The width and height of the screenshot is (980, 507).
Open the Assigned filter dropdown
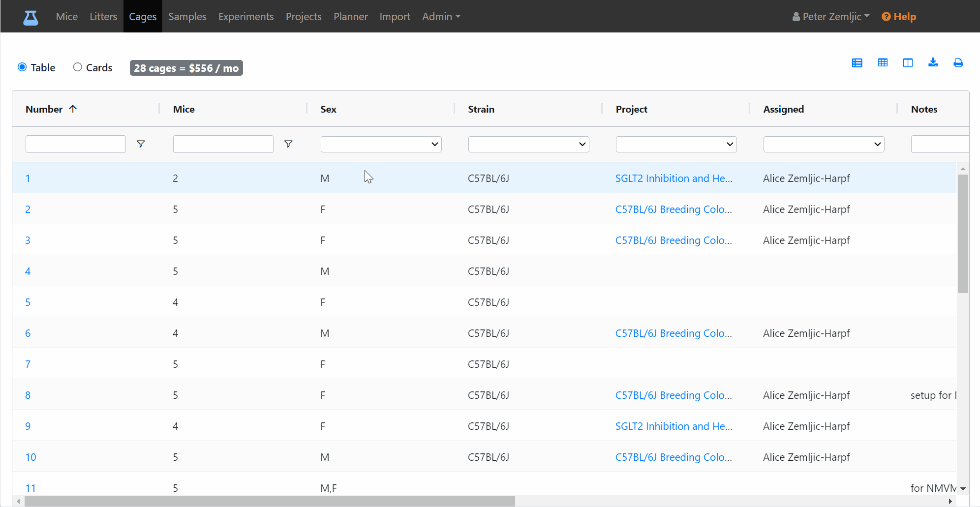pyautogui.click(x=824, y=144)
